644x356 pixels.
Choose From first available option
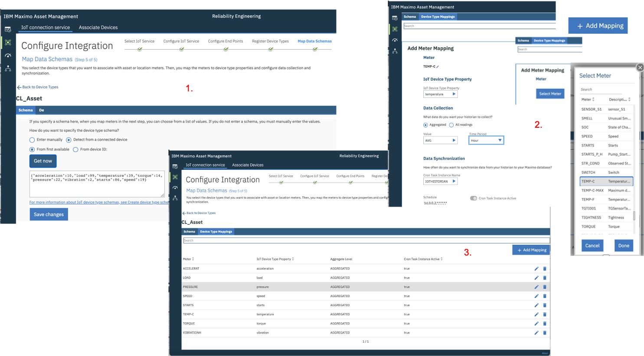(32, 149)
